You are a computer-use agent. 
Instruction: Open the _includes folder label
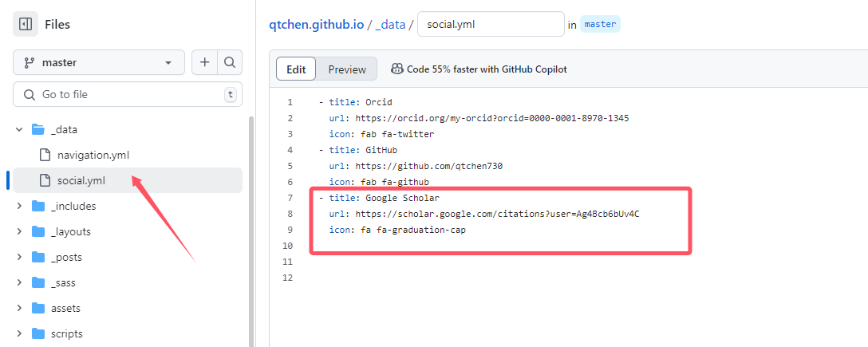[73, 207]
